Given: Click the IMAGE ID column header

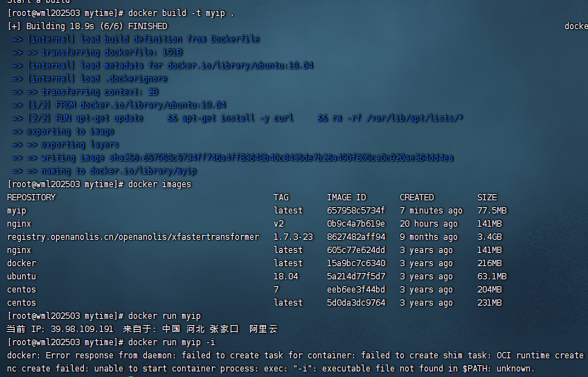Looking at the screenshot, I should point(346,198).
